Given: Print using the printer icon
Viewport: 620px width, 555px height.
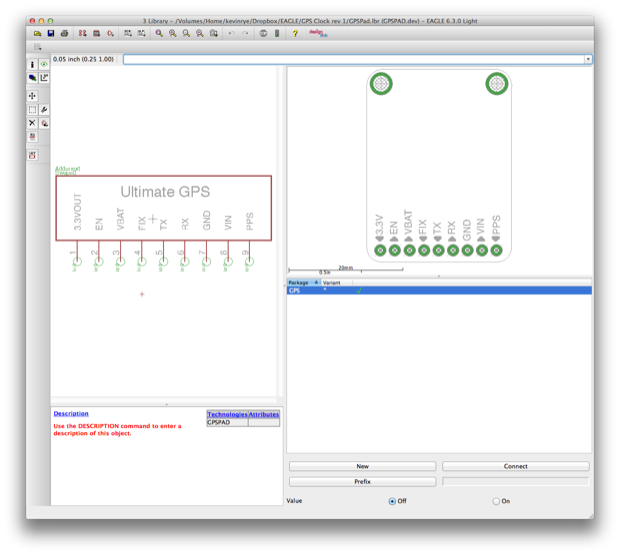Looking at the screenshot, I should [64, 34].
